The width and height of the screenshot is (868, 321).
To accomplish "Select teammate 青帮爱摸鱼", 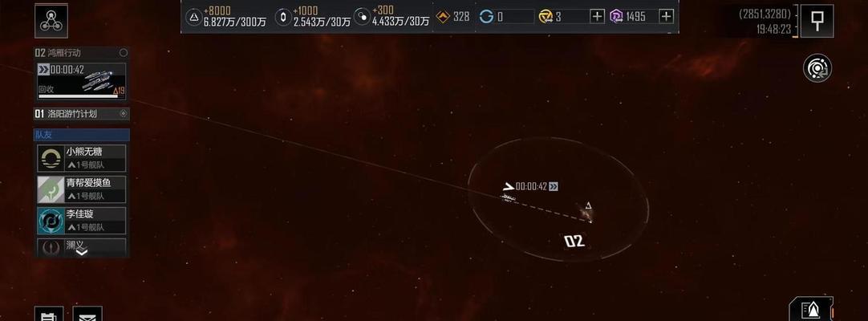I will 81,189.
